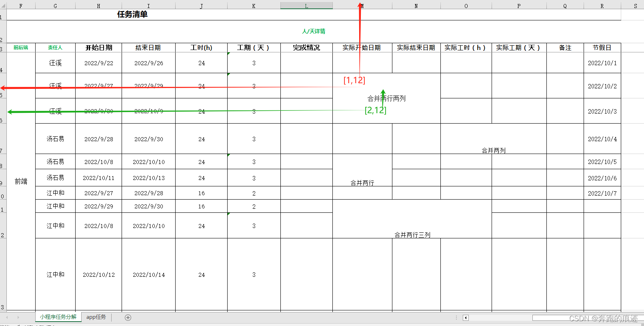
Task: Select the 实际工时（h） header cell
Action: click(466, 48)
